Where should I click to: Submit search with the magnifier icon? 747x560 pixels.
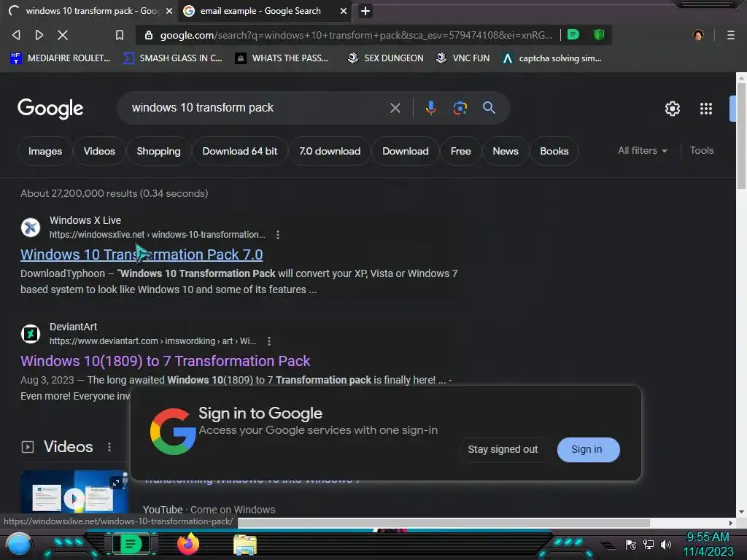point(489,108)
